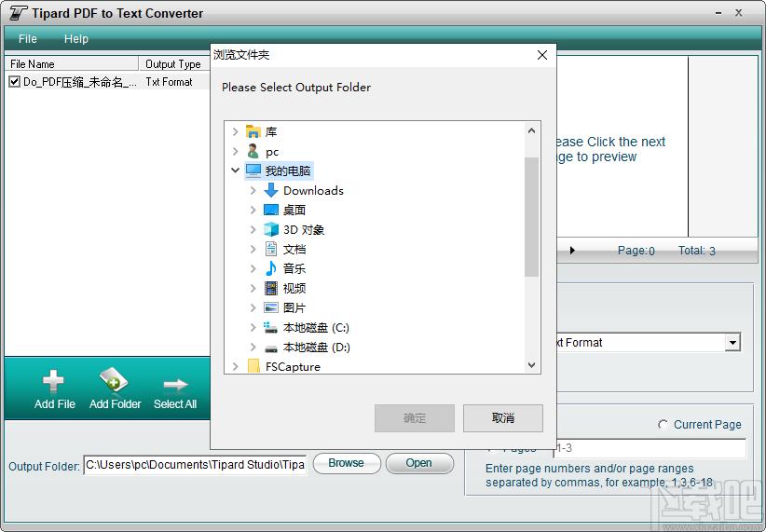Click the Output Type column header

175,64
